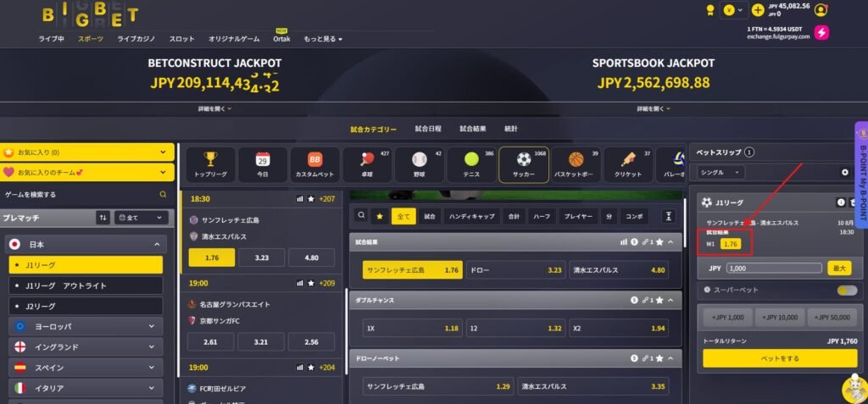Switch to the 試合日程 tab
868x404 pixels.
point(428,129)
